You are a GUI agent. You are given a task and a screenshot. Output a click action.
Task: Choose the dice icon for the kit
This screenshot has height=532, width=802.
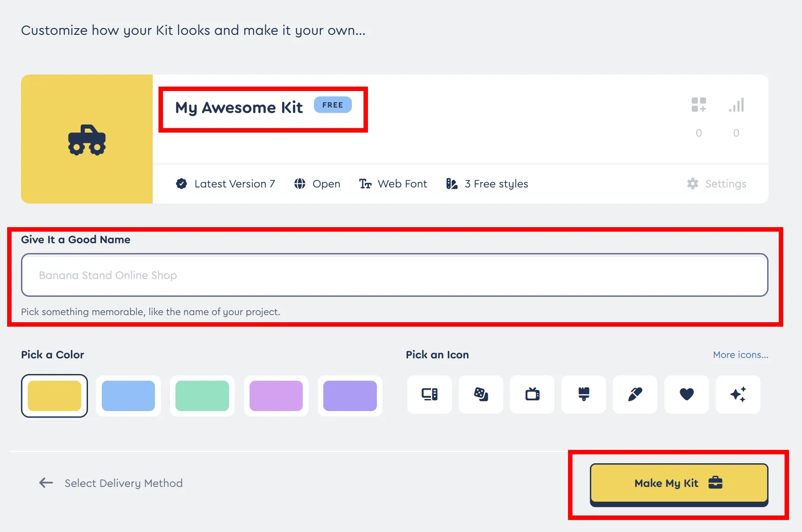(x=481, y=395)
